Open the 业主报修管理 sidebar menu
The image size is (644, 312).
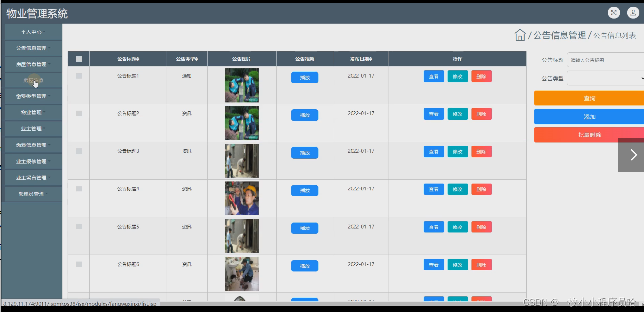(33, 161)
